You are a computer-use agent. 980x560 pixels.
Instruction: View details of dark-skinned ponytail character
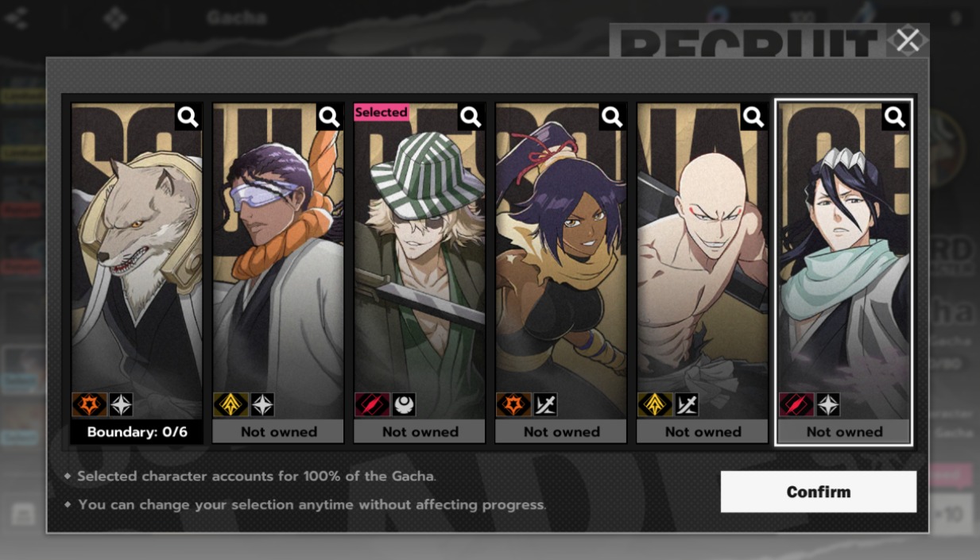(x=613, y=117)
